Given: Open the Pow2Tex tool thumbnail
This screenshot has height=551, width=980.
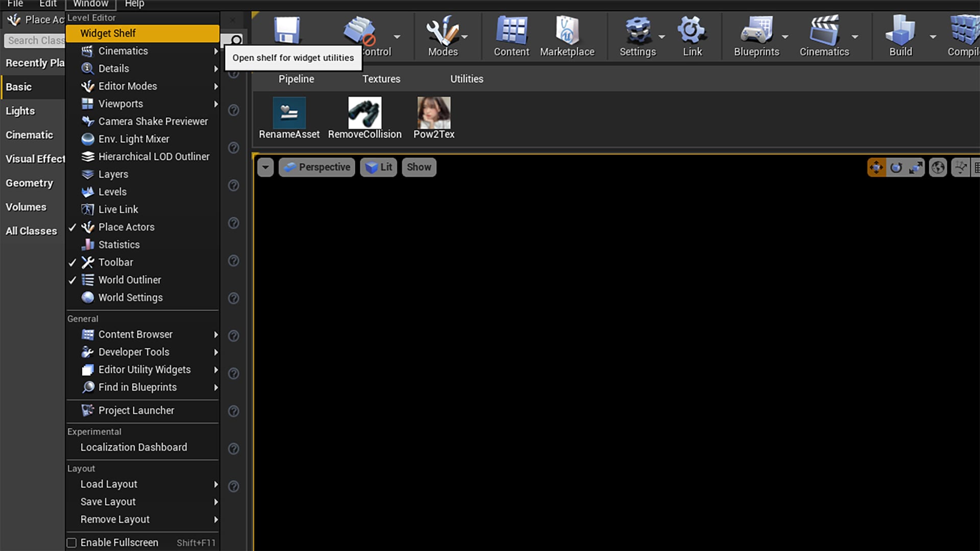Looking at the screenshot, I should (433, 113).
